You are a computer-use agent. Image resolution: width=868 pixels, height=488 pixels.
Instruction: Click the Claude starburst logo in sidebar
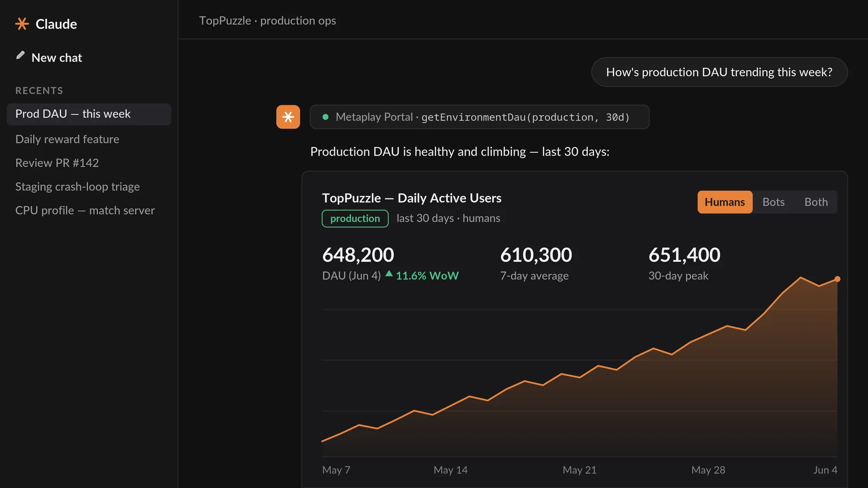(22, 23)
